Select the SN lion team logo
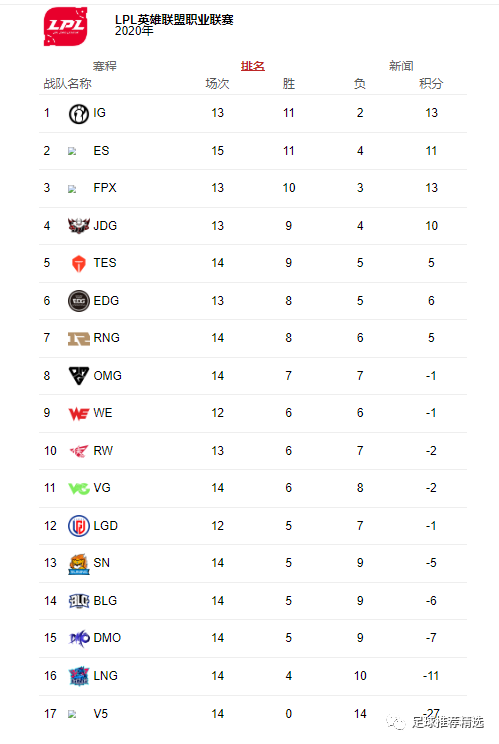Image resolution: width=499 pixels, height=744 pixels. click(x=79, y=564)
